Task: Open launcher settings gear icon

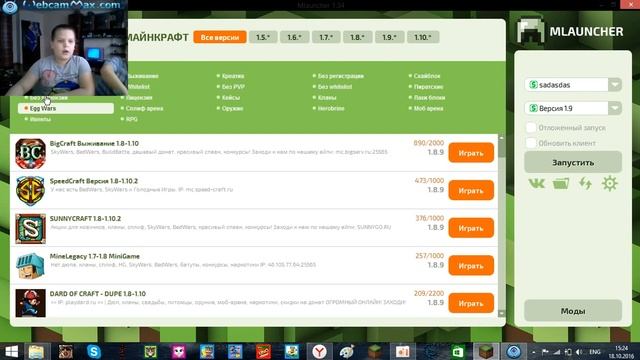Action: [610, 184]
